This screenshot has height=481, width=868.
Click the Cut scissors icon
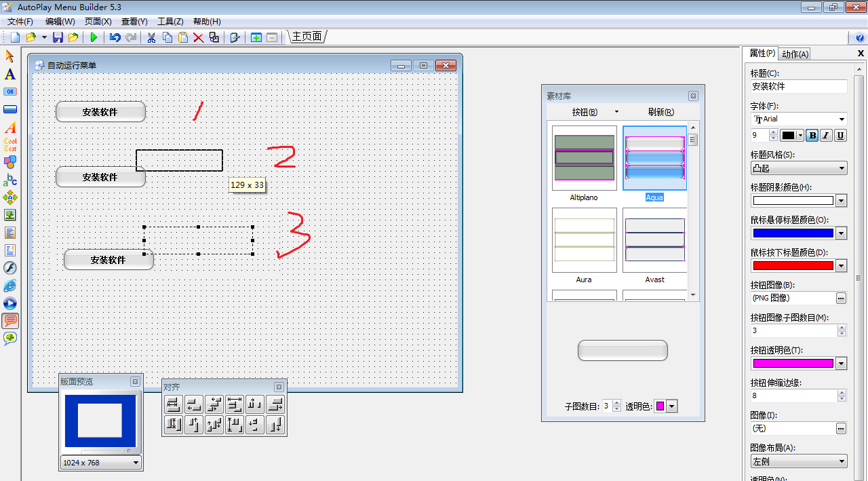[x=151, y=37]
